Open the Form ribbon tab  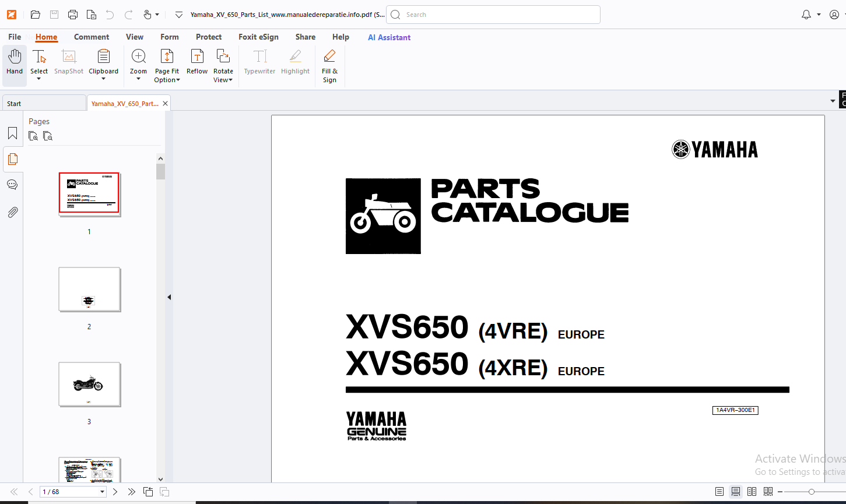170,37
